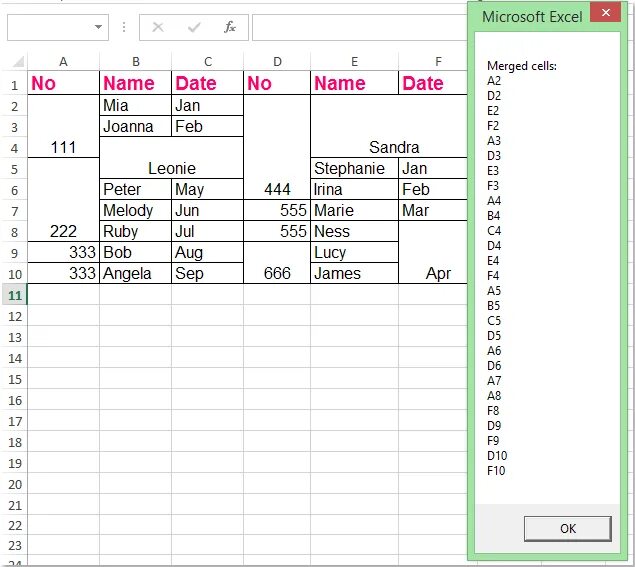Image resolution: width=635 pixels, height=567 pixels.
Task: Click the merged cell containing 444
Action: pyautogui.click(x=277, y=147)
